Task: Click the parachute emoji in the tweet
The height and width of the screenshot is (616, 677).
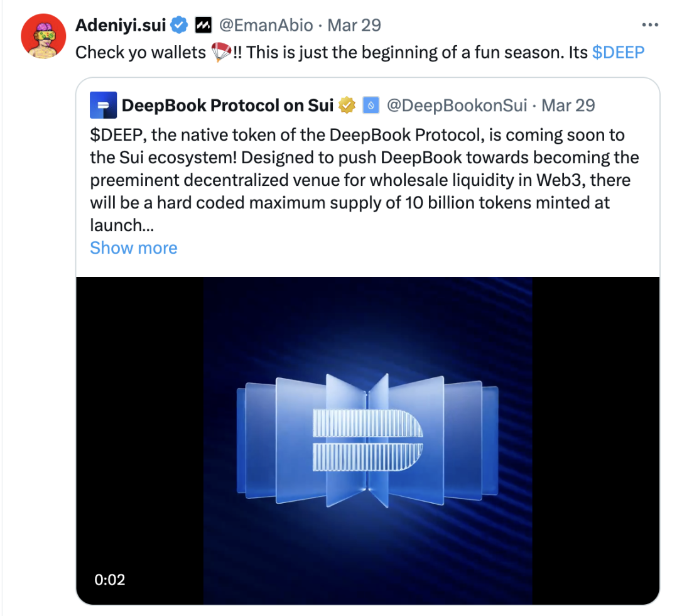Action: pyautogui.click(x=220, y=53)
